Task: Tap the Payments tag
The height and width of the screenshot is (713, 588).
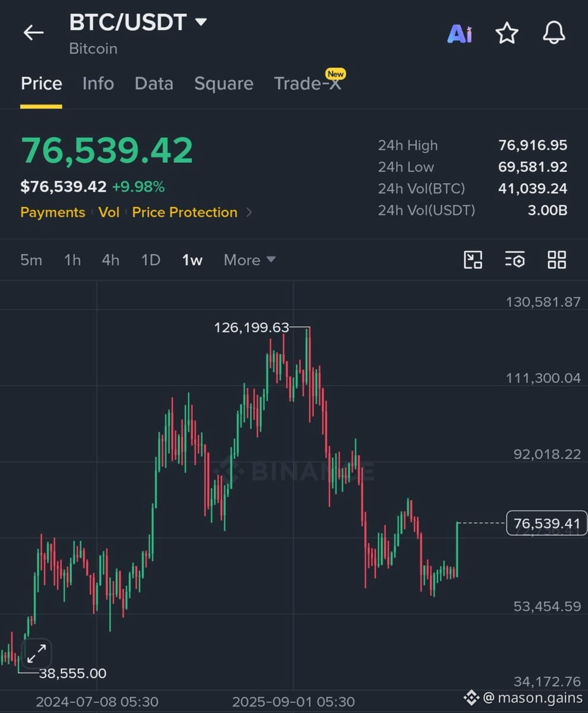Action: click(x=53, y=212)
